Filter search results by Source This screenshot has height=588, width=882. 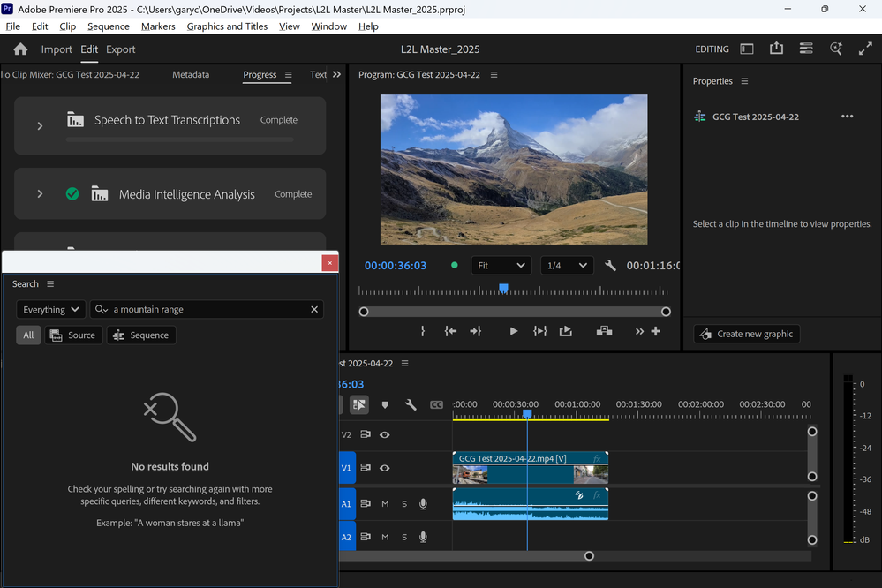73,335
